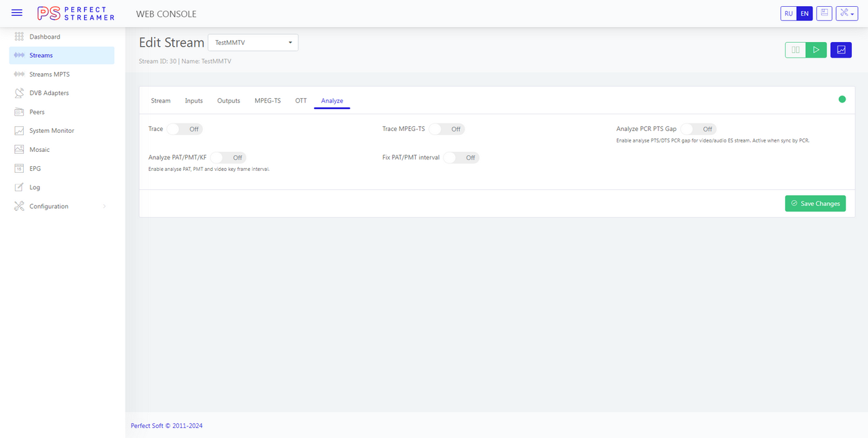Enable Analyze PCR PTS Gap switch

(x=698, y=129)
